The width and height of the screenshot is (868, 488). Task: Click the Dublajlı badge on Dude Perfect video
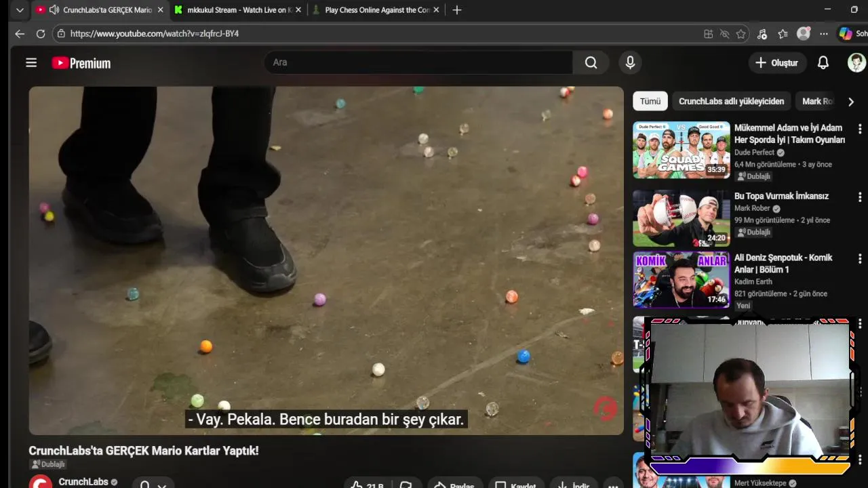click(x=754, y=176)
